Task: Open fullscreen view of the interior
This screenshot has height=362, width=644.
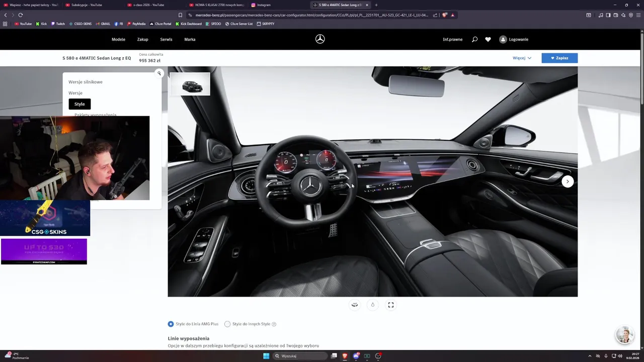Action: pyautogui.click(x=391, y=305)
